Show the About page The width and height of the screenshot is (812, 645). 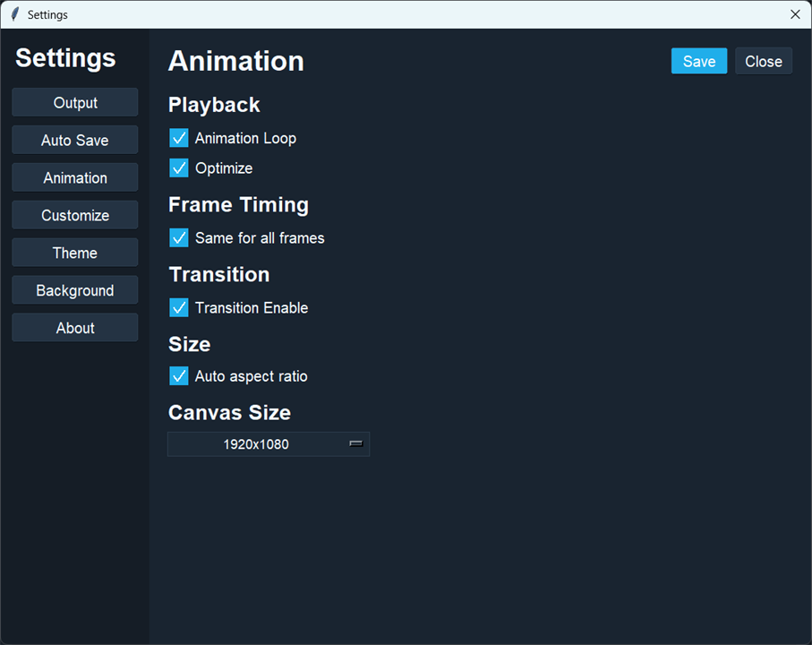(75, 328)
